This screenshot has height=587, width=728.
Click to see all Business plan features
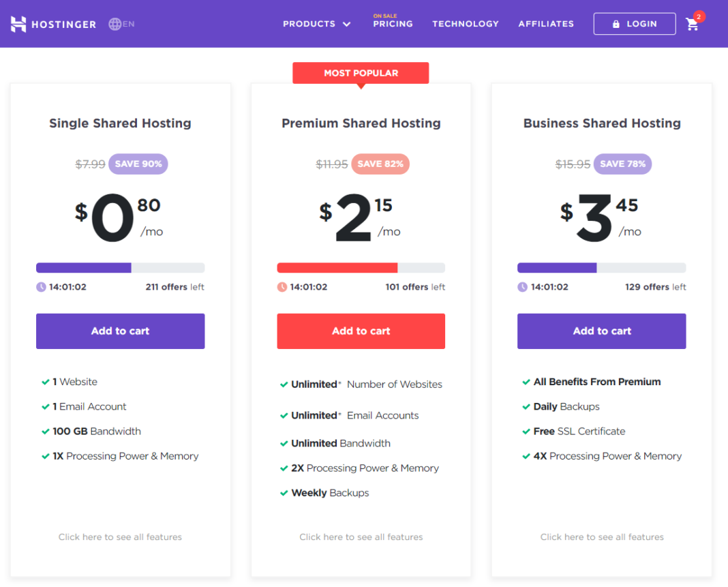601,537
